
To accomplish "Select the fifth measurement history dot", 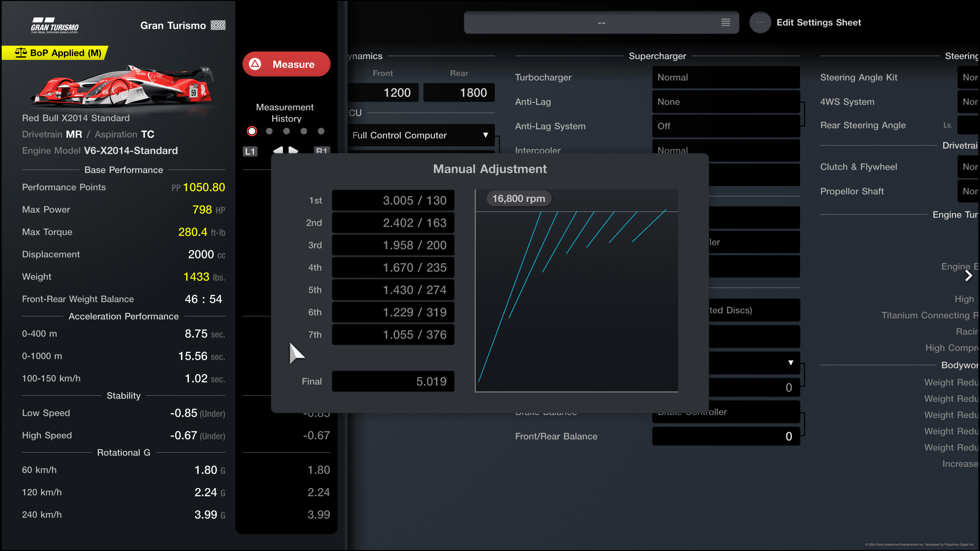I will click(x=321, y=131).
